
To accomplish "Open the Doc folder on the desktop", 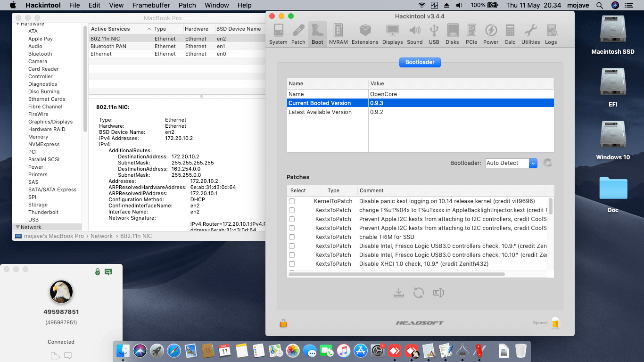I will (x=613, y=189).
